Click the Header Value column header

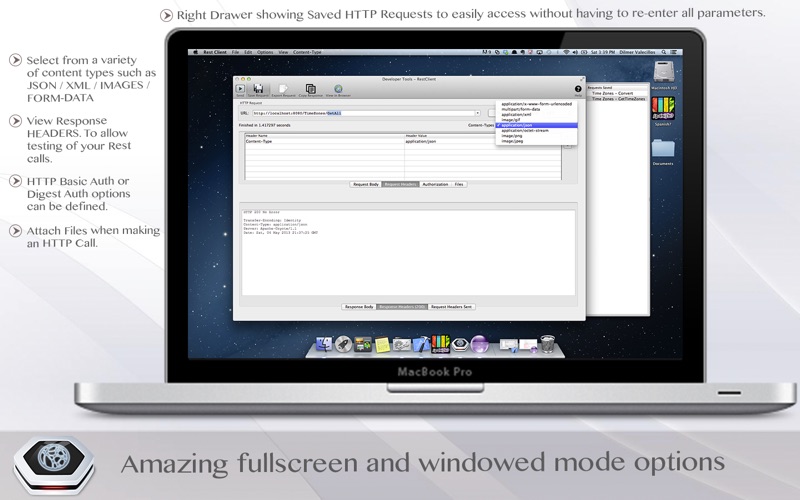[483, 136]
